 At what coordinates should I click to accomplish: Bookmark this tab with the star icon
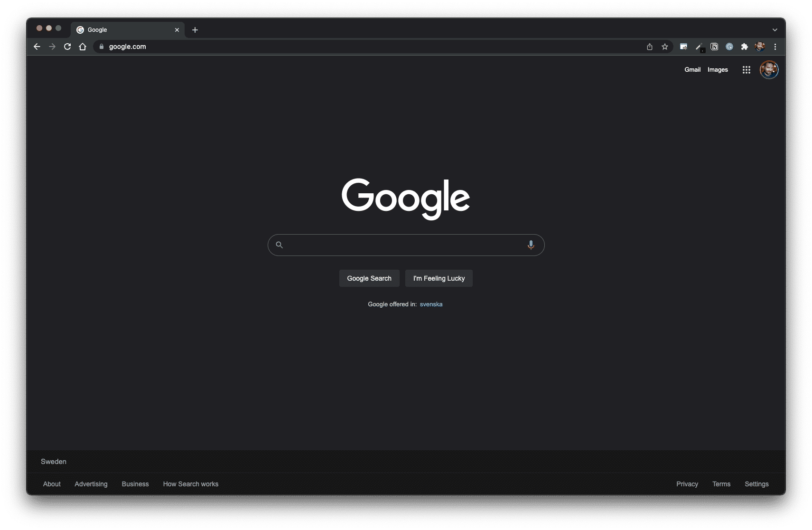coord(665,47)
